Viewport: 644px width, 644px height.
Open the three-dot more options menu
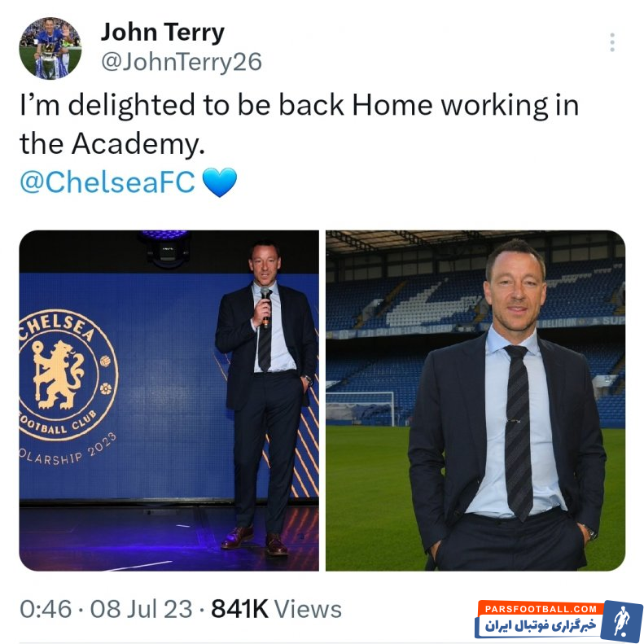[x=612, y=42]
